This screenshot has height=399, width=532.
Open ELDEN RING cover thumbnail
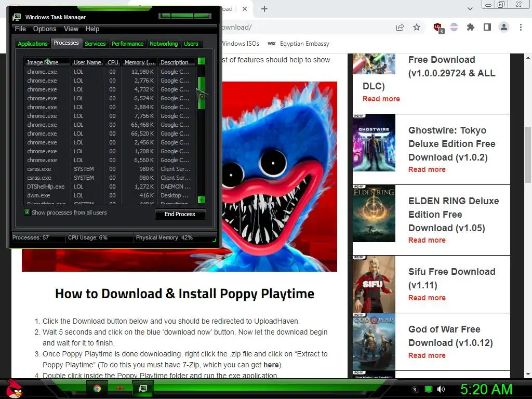pyautogui.click(x=374, y=213)
